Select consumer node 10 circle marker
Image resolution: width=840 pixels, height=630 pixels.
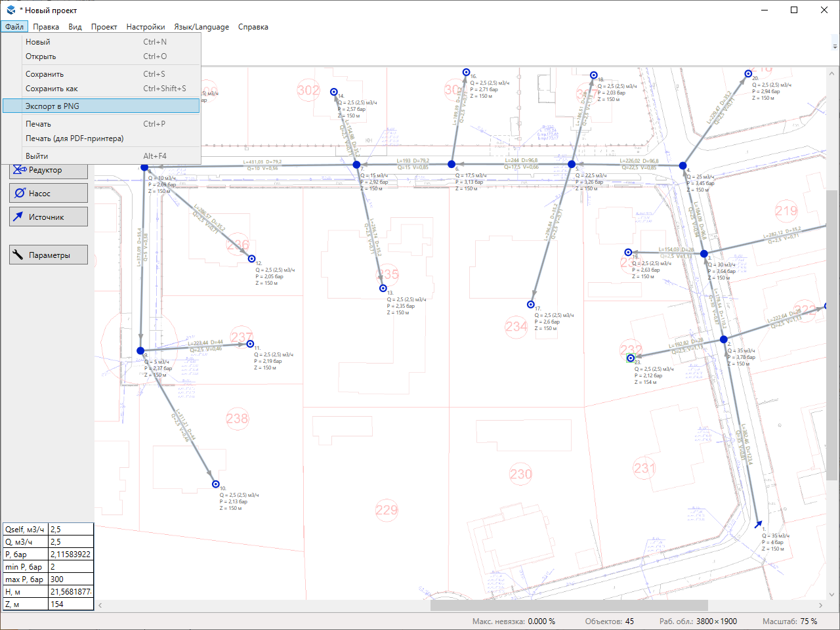click(x=216, y=484)
